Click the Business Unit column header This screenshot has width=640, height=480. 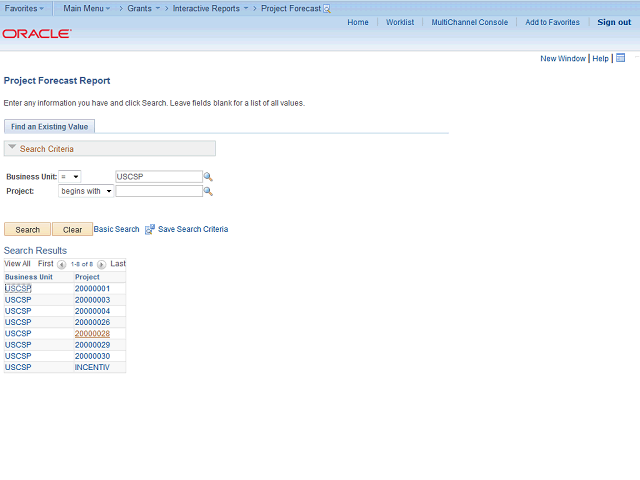(x=29, y=277)
